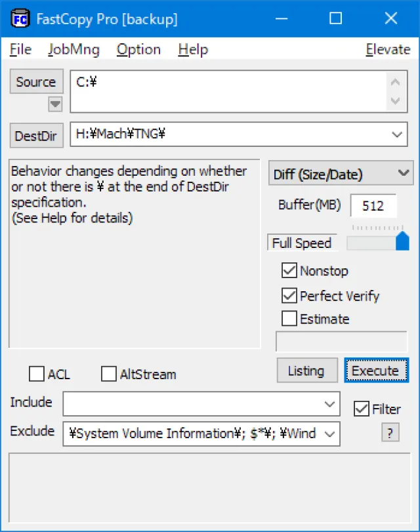Toggle the Filter checkbox
The image size is (420, 532).
tap(361, 409)
